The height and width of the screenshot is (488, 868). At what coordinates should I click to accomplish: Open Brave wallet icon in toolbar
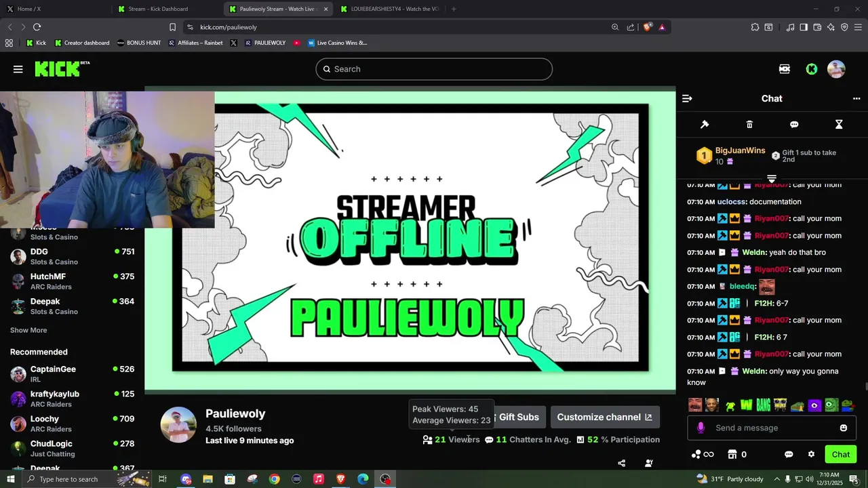(x=817, y=27)
